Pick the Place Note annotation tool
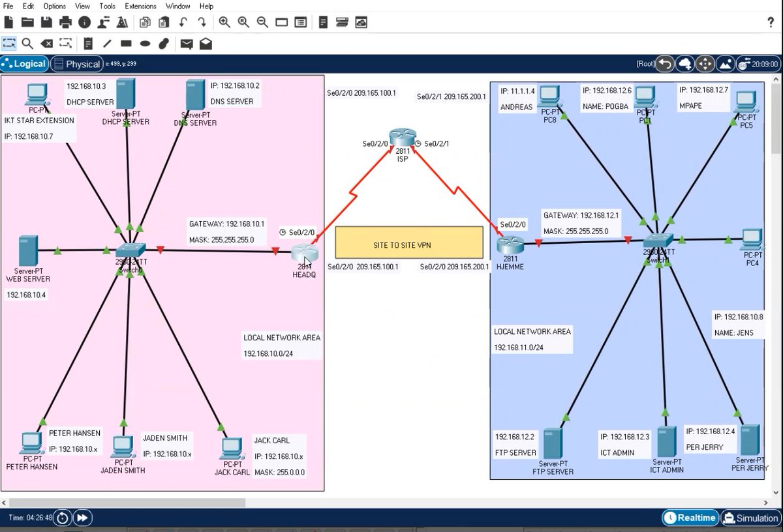Screen dimensions: 783x532 pyautogui.click(x=88, y=43)
